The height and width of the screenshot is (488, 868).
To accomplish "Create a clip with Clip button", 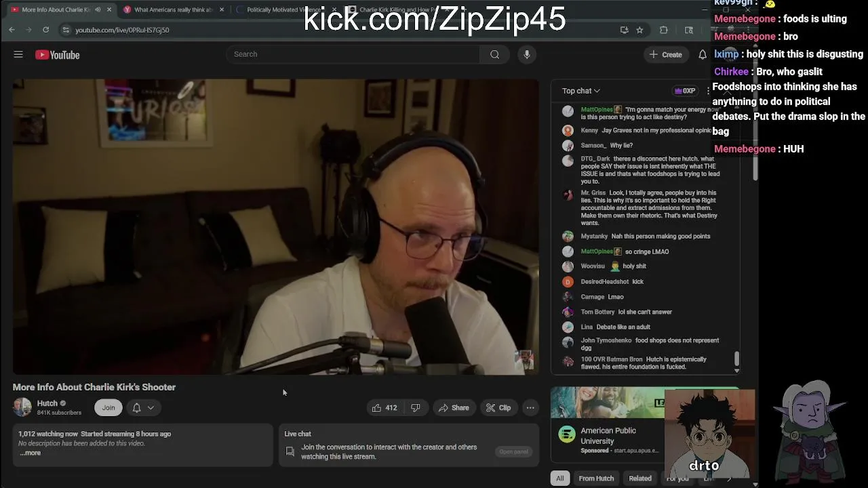I will click(x=498, y=407).
